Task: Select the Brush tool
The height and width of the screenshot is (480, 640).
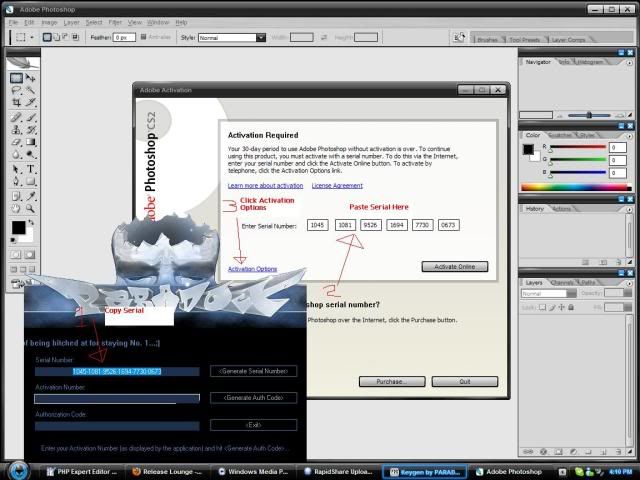Action: click(31, 118)
